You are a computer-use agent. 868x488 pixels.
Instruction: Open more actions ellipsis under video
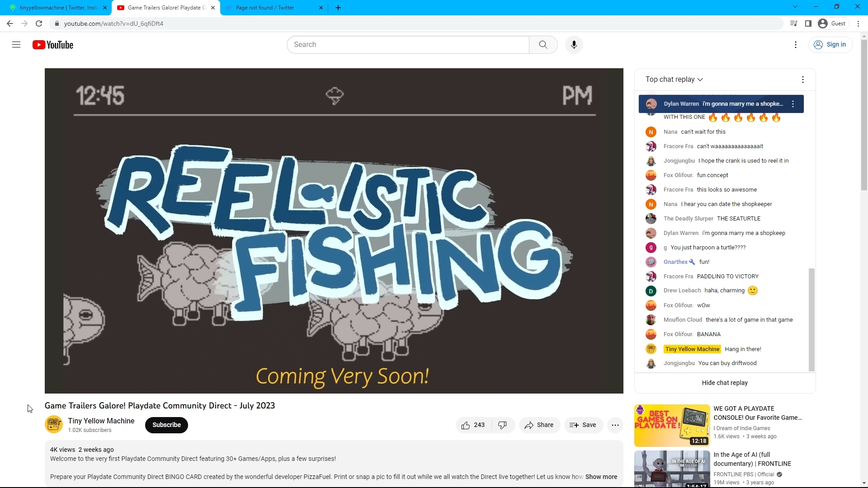point(615,425)
